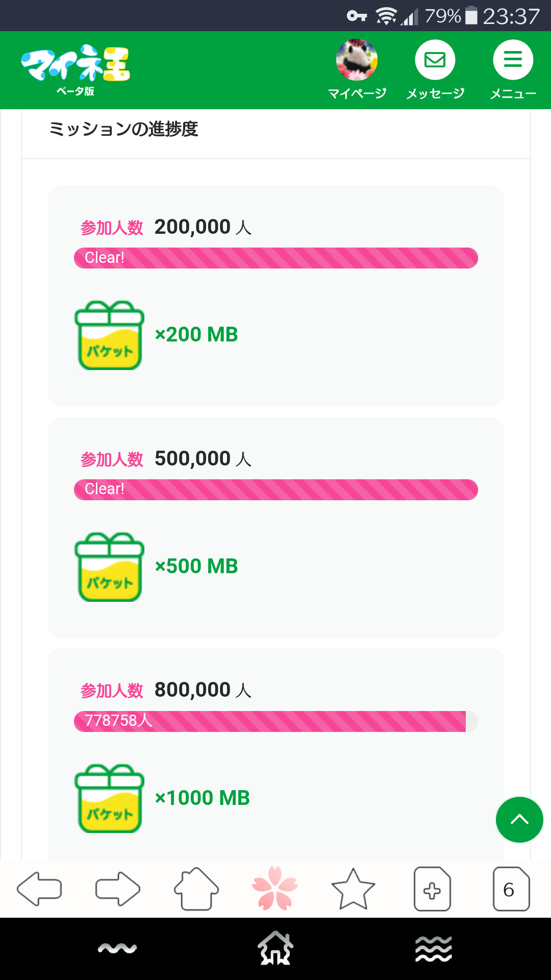Tap the browser home icon
The image size is (551, 980).
click(196, 889)
